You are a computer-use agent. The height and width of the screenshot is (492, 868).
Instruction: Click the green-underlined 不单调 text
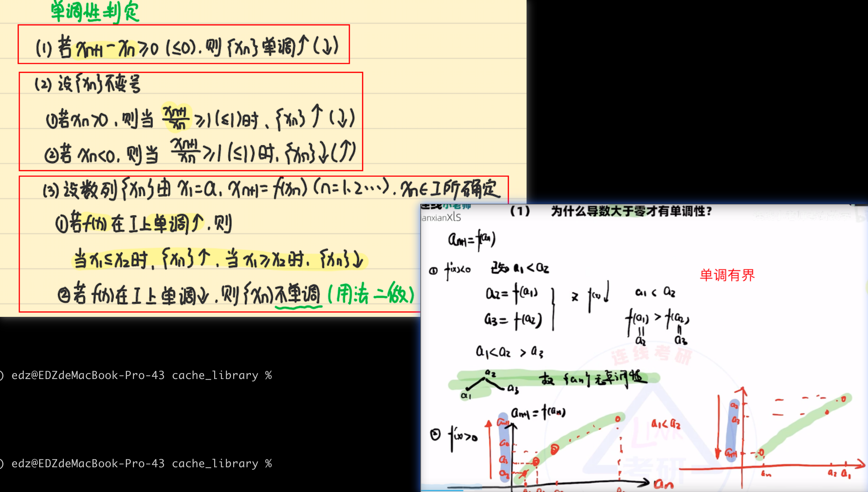click(x=298, y=295)
